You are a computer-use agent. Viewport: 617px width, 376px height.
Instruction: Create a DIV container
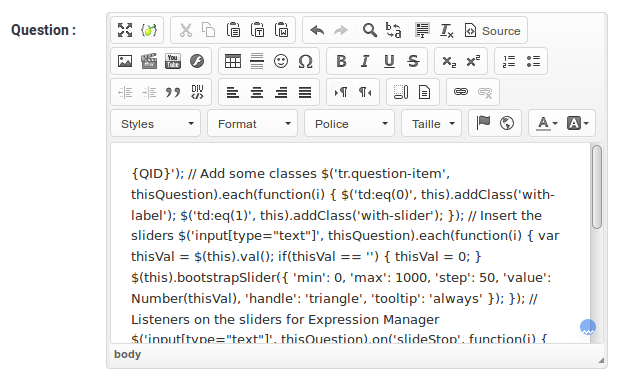click(197, 92)
